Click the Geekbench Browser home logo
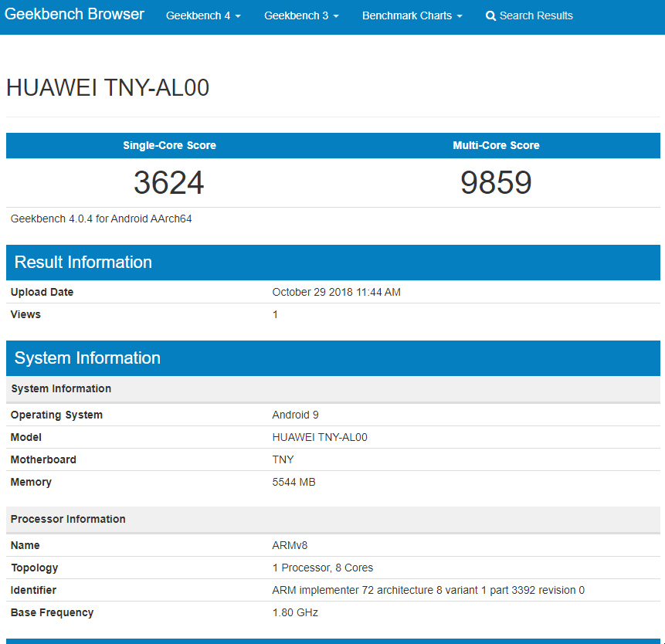665x644 pixels. pos(74,15)
